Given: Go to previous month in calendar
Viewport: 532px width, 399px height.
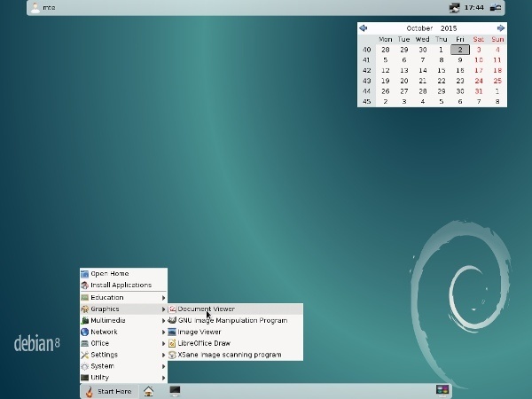Looking at the screenshot, I should tap(363, 28).
